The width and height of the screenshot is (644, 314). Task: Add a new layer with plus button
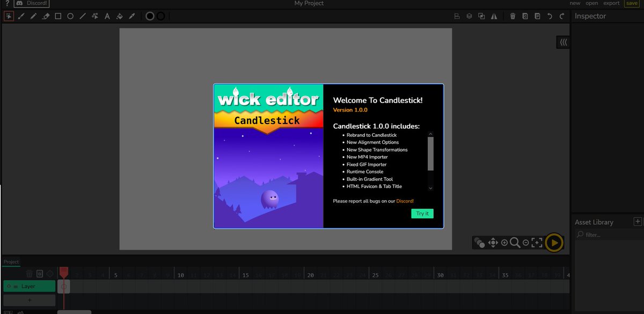[x=29, y=300]
